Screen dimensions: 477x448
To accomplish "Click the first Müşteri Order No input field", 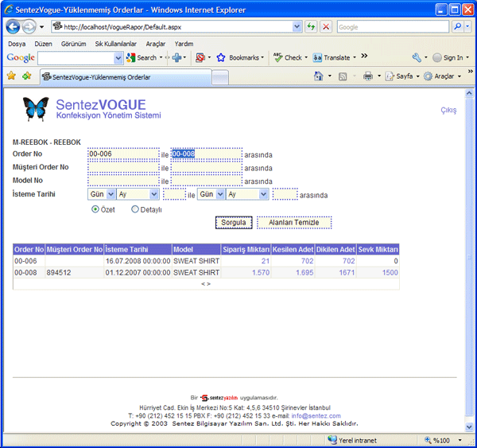I will click(123, 167).
